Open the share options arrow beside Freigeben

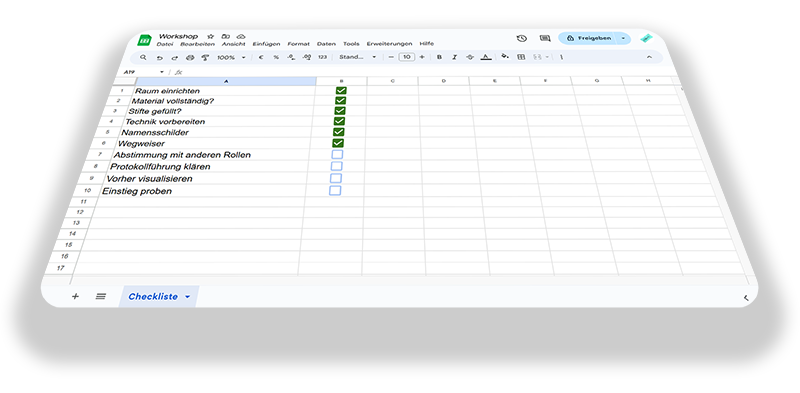pos(623,38)
